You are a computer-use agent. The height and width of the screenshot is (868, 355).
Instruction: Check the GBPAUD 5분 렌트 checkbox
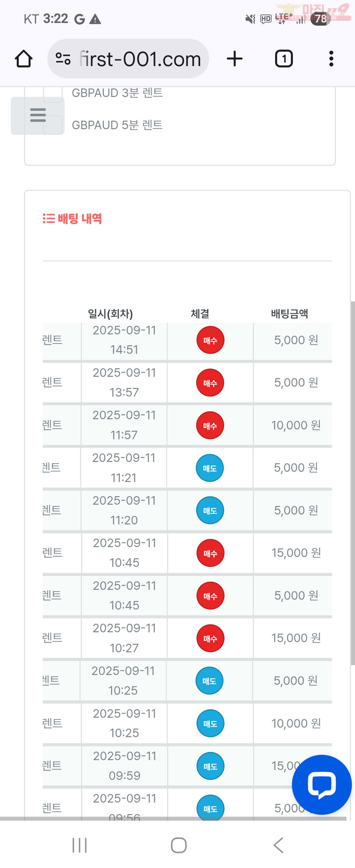[x=53, y=125]
